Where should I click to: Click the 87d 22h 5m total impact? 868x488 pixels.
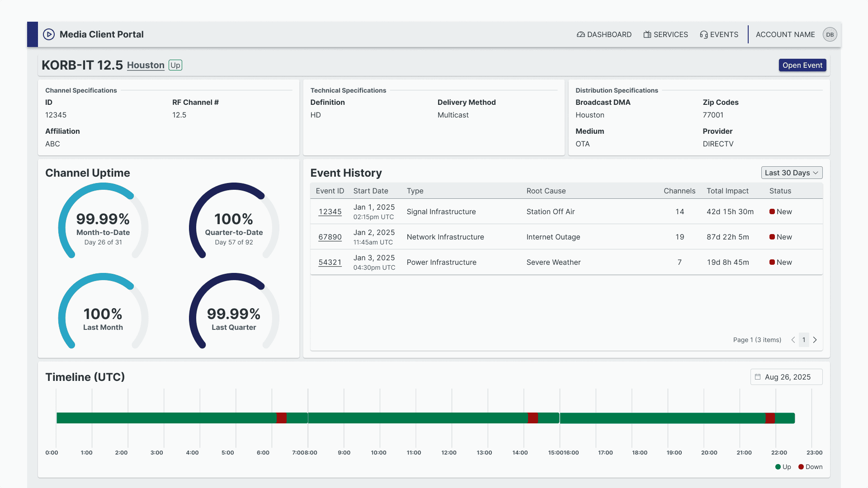[x=728, y=237]
